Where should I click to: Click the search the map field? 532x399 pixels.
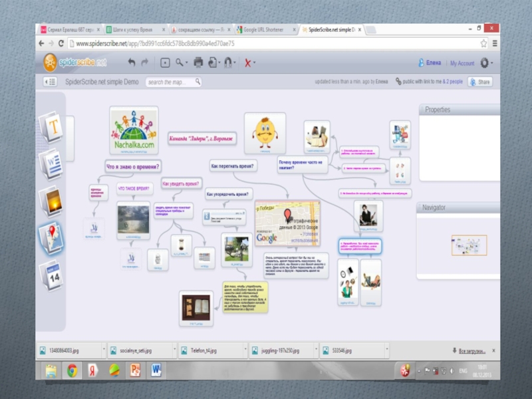pos(172,82)
